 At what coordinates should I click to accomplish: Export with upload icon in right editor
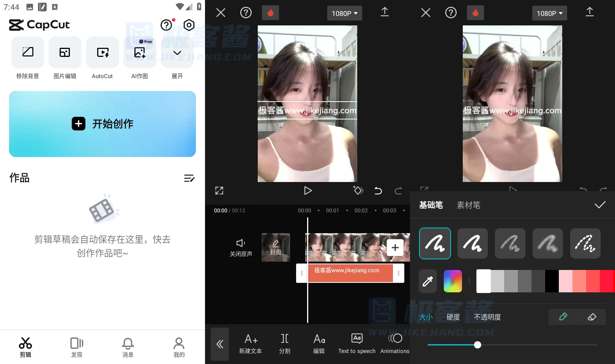coord(590,12)
